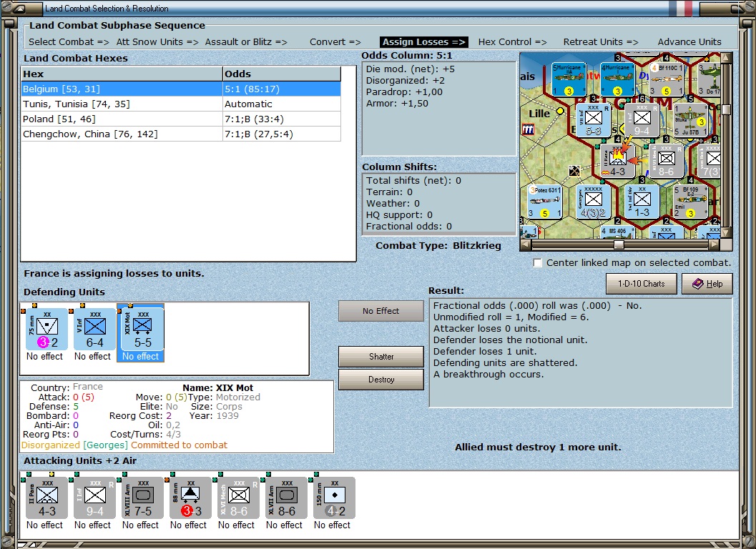Image resolution: width=756 pixels, height=549 pixels.
Task: Click the 5-3 infantry counter on map
Action: 593,120
